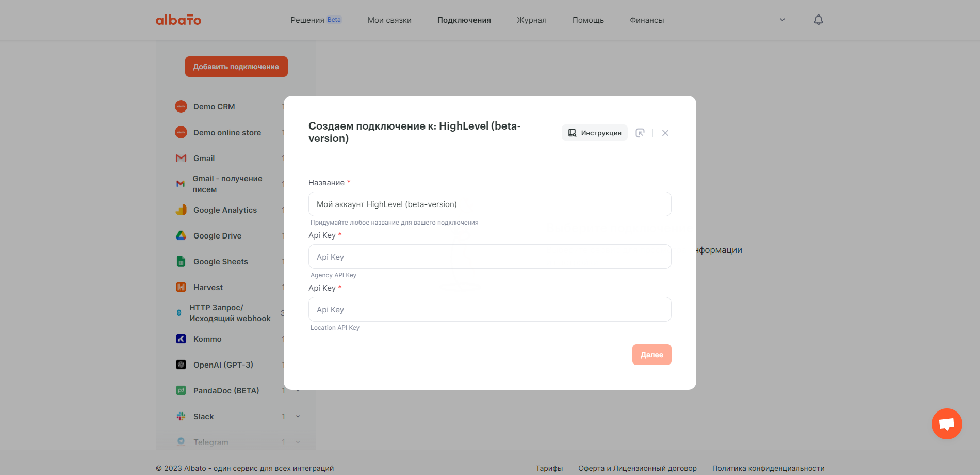
Task: Click the Demo online store icon
Action: pyautogui.click(x=181, y=132)
